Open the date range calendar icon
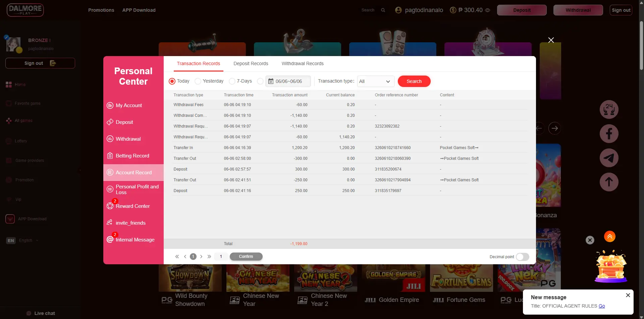The image size is (644, 319). [x=271, y=81]
